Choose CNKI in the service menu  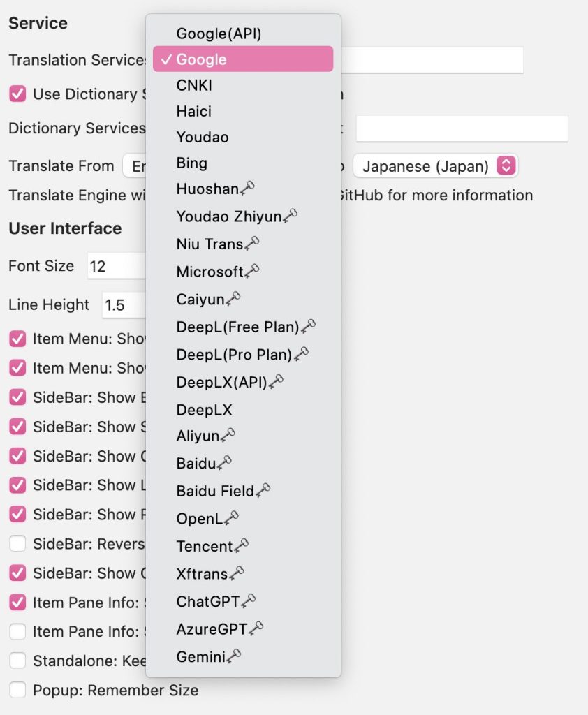click(194, 85)
